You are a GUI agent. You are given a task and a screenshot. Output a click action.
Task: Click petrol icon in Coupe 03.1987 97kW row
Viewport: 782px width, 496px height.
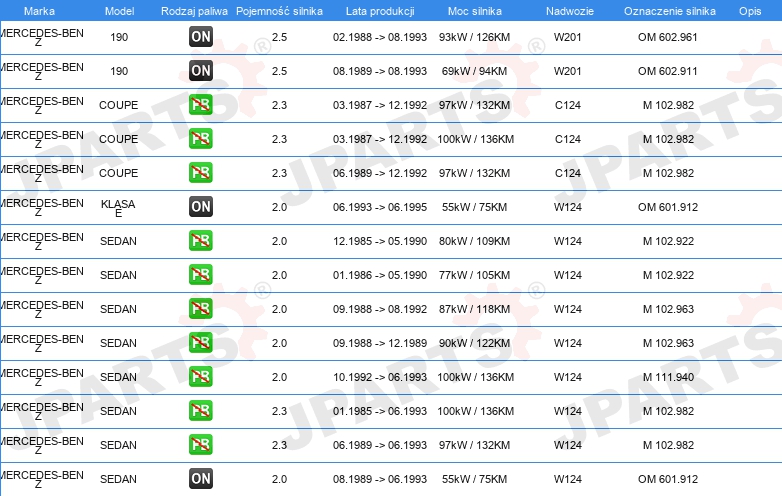tap(200, 105)
